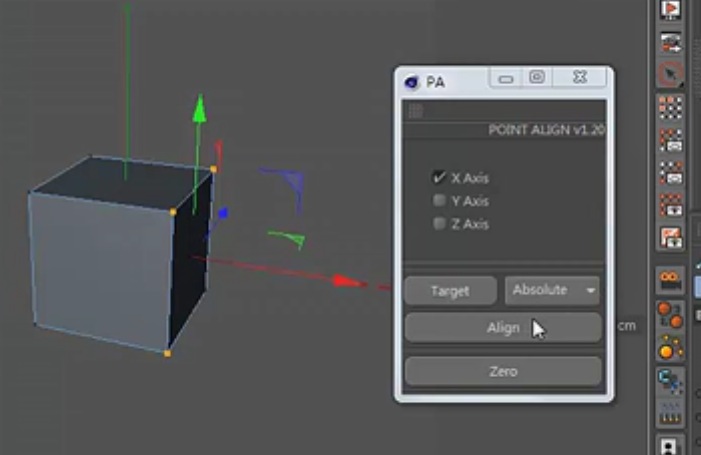Click the two orange spheres icon
Viewport: 701px width, 455px height.
coord(670,315)
